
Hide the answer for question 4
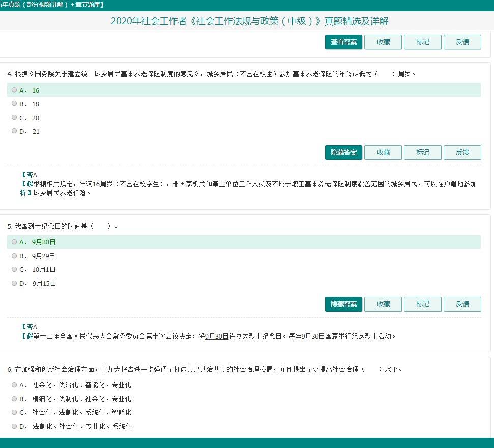(343, 152)
